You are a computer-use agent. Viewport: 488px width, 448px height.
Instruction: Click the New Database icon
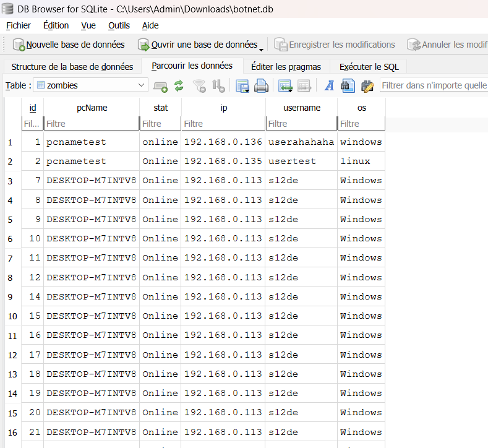pos(19,45)
